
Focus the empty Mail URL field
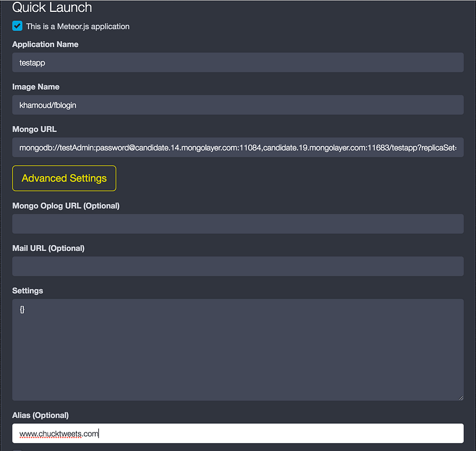(237, 267)
